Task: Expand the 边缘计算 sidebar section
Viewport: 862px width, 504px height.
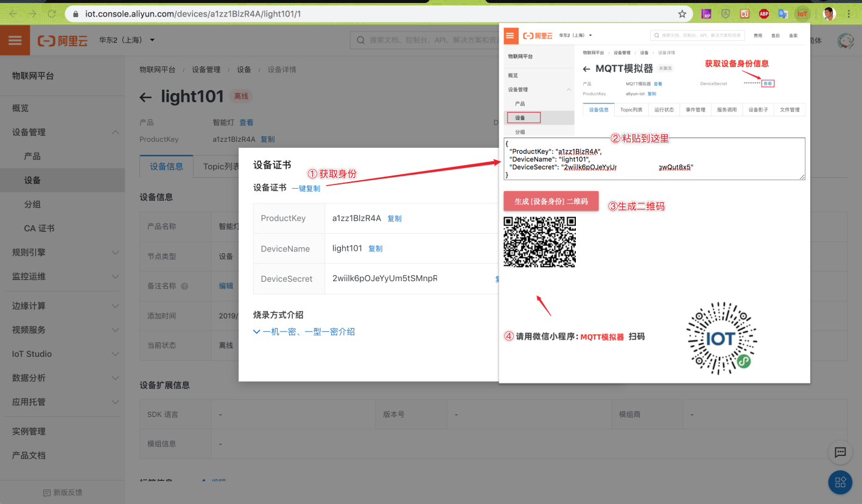Action: pos(115,306)
